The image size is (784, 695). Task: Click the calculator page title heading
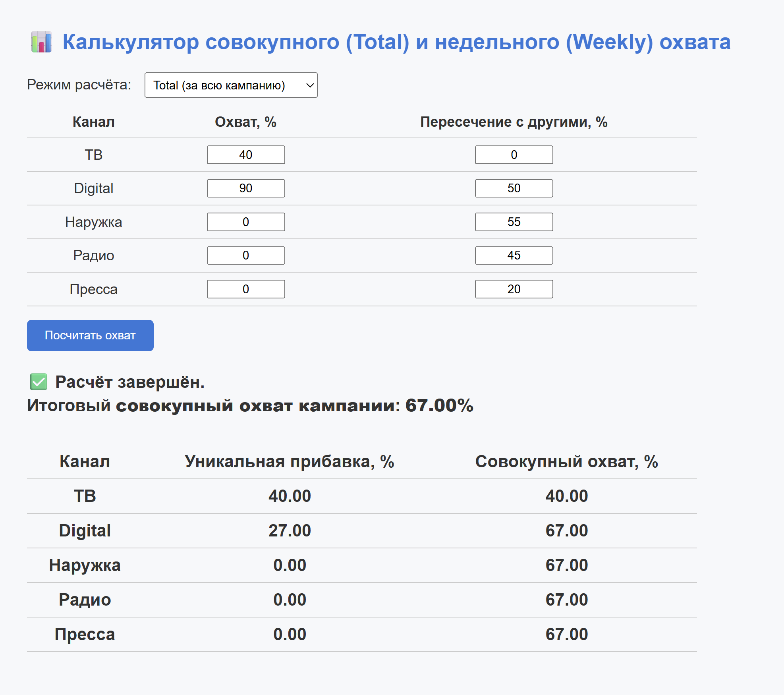[396, 42]
